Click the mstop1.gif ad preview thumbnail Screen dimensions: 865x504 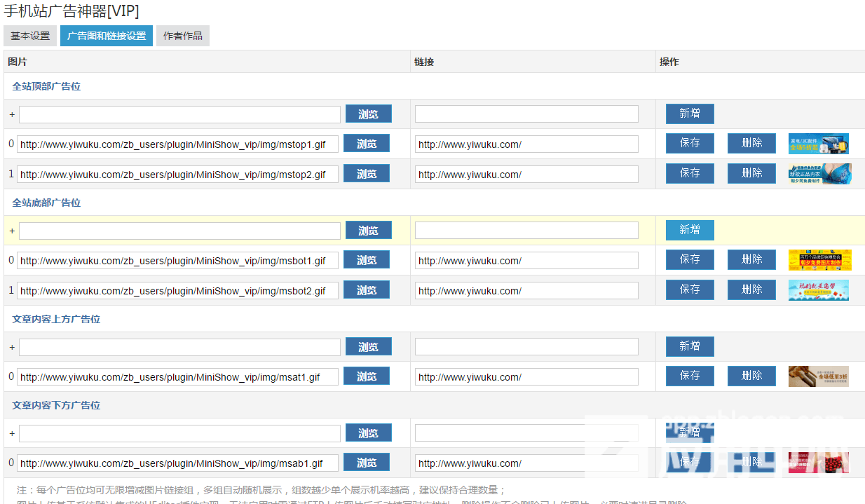[818, 144]
